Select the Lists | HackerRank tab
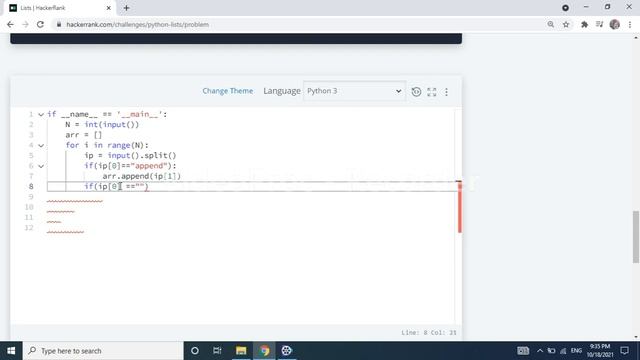 pyautogui.click(x=60, y=8)
